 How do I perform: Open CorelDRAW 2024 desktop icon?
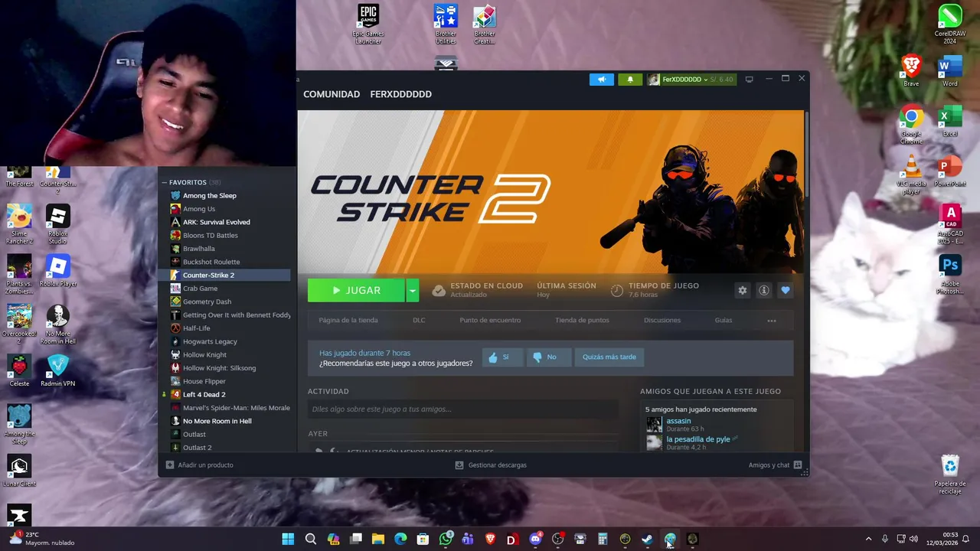(949, 24)
